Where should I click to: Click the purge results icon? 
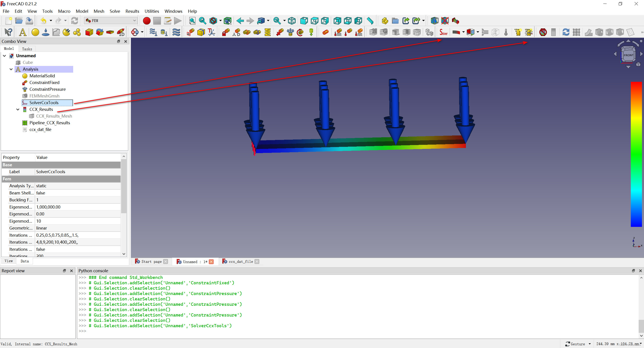543,32
